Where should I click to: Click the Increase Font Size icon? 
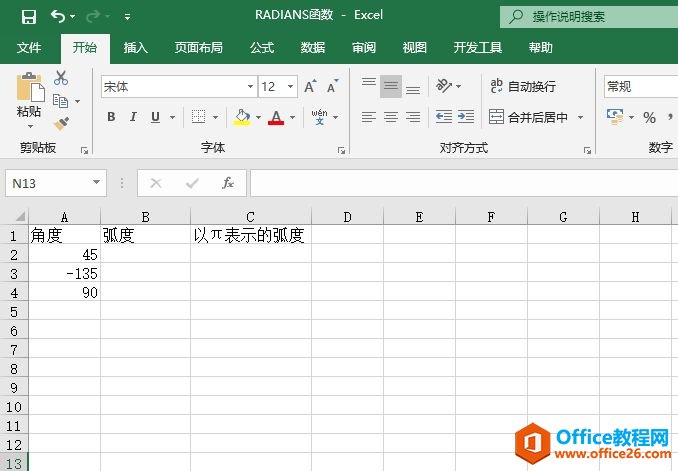click(310, 87)
